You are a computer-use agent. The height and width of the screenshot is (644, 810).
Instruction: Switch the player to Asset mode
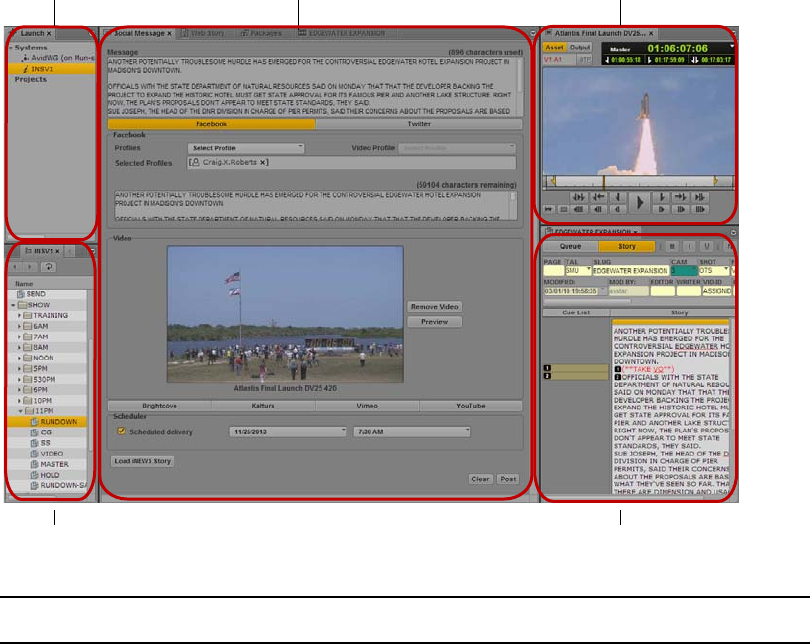click(x=554, y=47)
